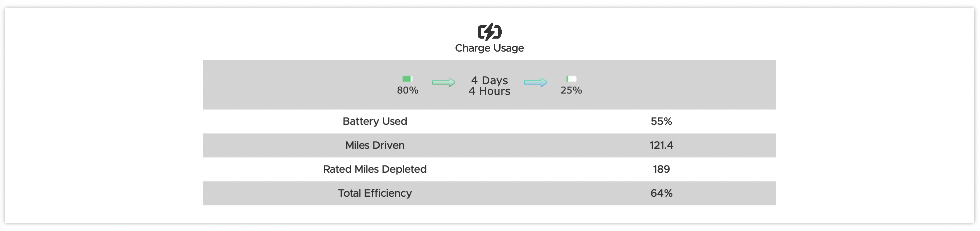Click the 25% ending charge label

[x=571, y=90]
